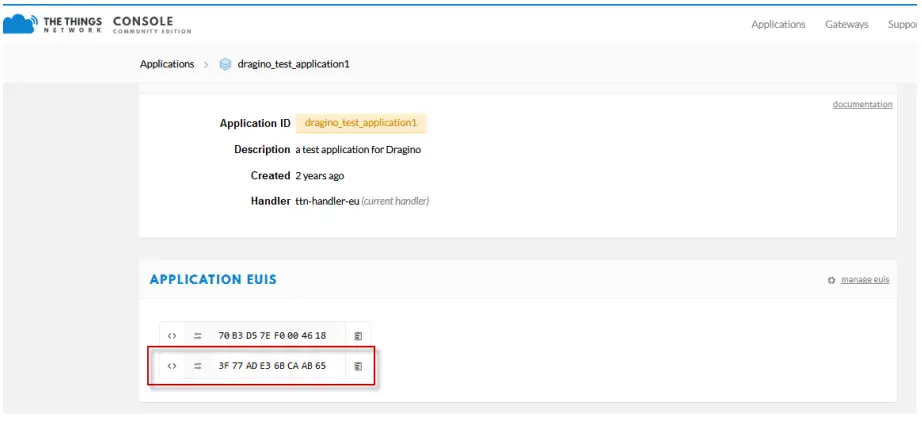The width and height of the screenshot is (922, 423).
Task: Go to Applications in the breadcrumb
Action: point(167,64)
